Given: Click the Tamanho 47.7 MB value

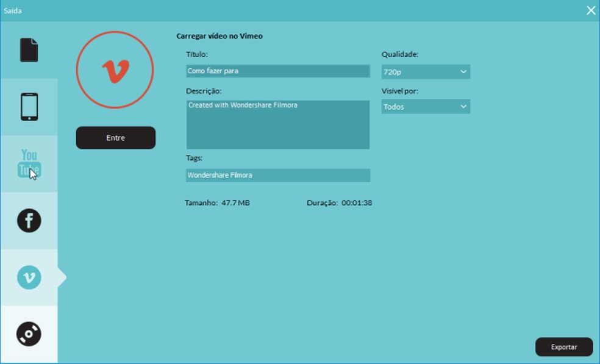Looking at the screenshot, I should pyautogui.click(x=236, y=202).
